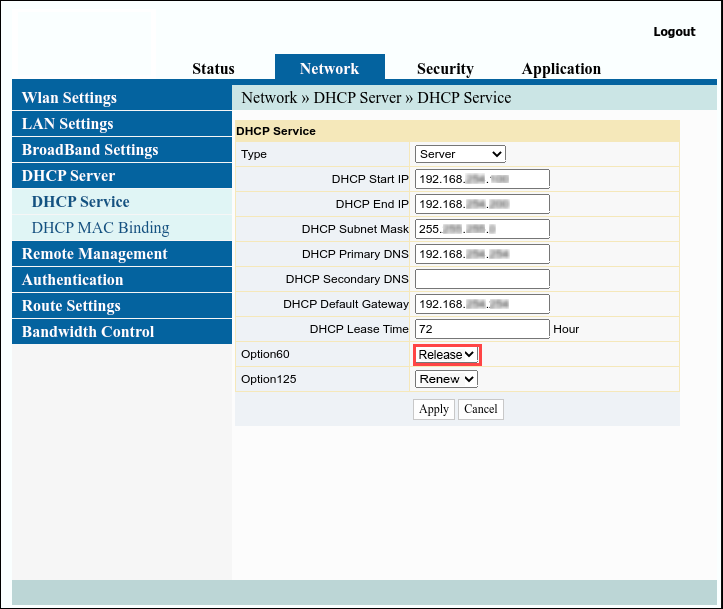Open Remote Management section
723x609 pixels.
122,254
